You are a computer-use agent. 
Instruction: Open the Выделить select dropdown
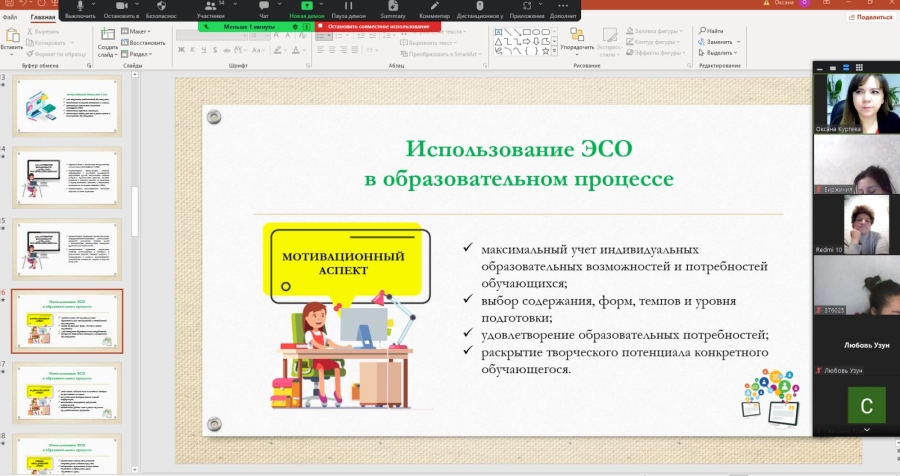pos(720,53)
